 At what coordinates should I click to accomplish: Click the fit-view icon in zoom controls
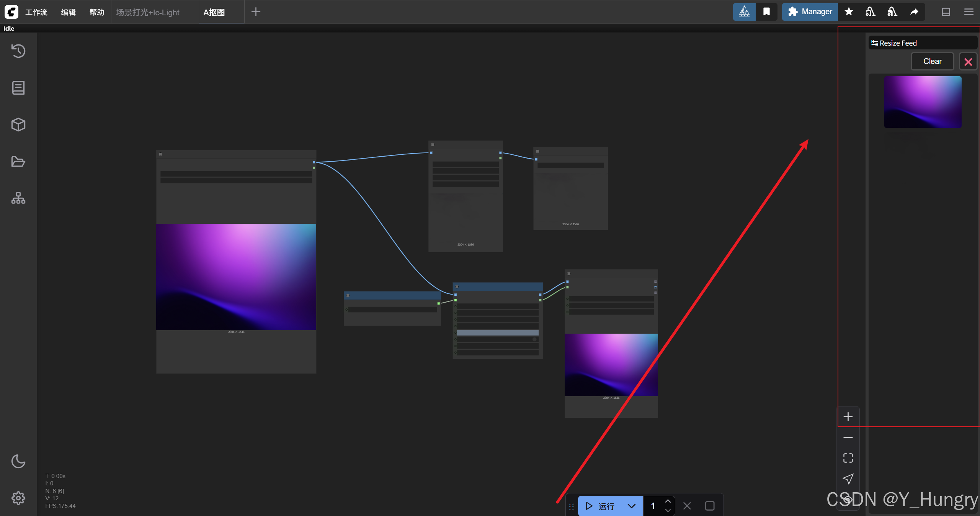848,458
